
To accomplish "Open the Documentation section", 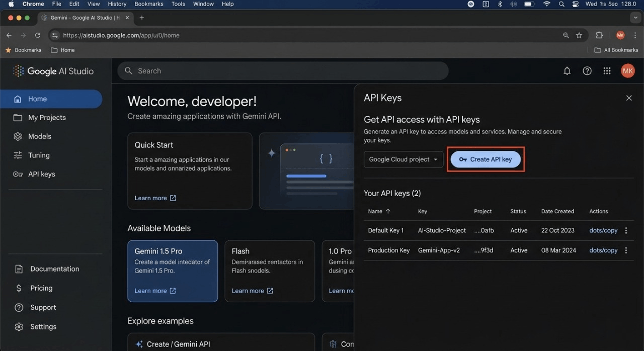I will (x=55, y=269).
